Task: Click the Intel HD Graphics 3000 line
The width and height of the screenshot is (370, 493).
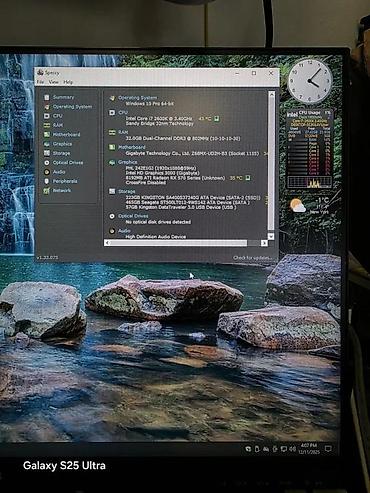Action: click(x=162, y=173)
